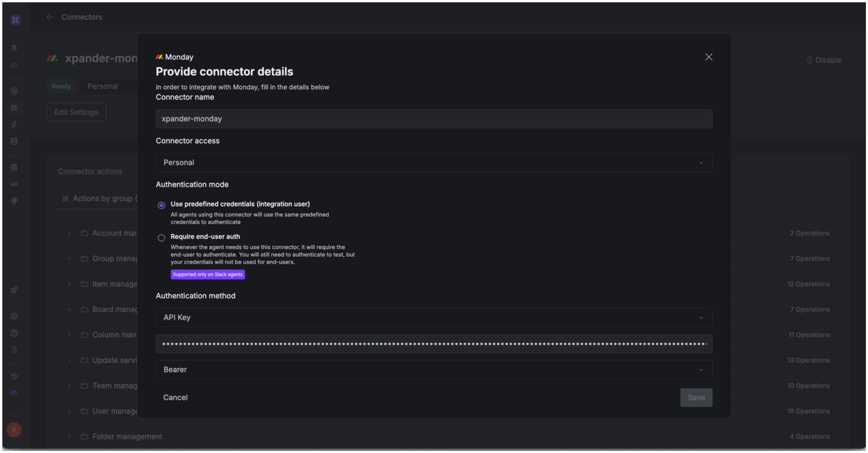Click the back arrow next to Connectors
Screen dimensions: 868x453
(50, 17)
